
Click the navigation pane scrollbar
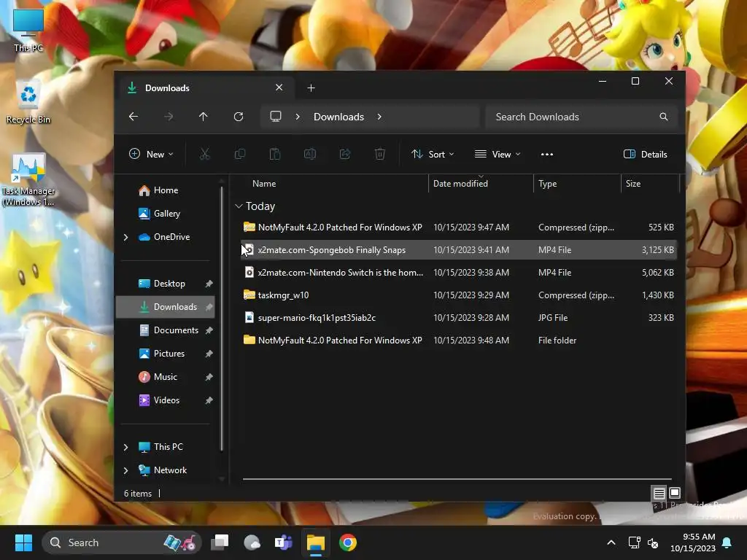click(222, 319)
